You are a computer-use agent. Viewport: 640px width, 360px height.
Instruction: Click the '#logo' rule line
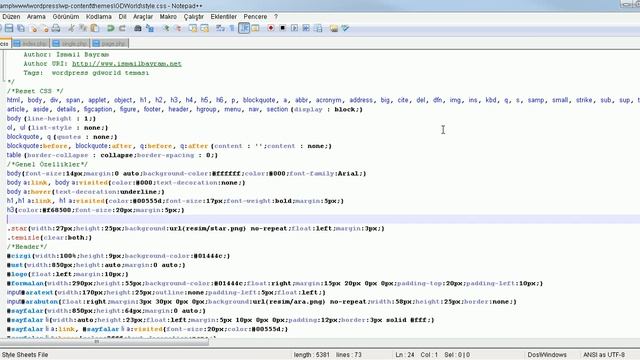point(68,274)
